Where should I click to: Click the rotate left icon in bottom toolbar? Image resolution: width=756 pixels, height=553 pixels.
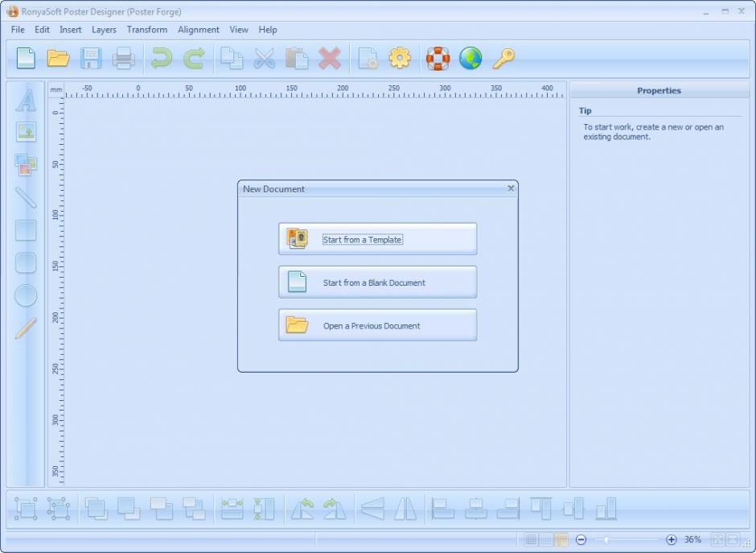[x=302, y=509]
